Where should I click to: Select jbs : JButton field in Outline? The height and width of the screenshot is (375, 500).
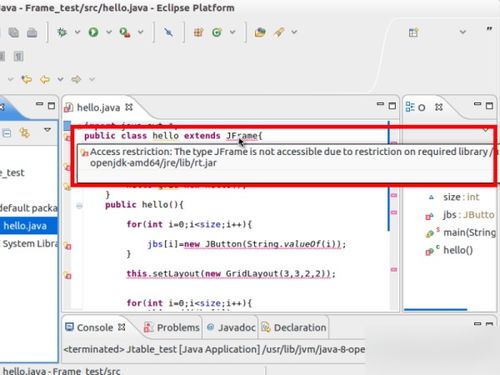click(x=468, y=215)
